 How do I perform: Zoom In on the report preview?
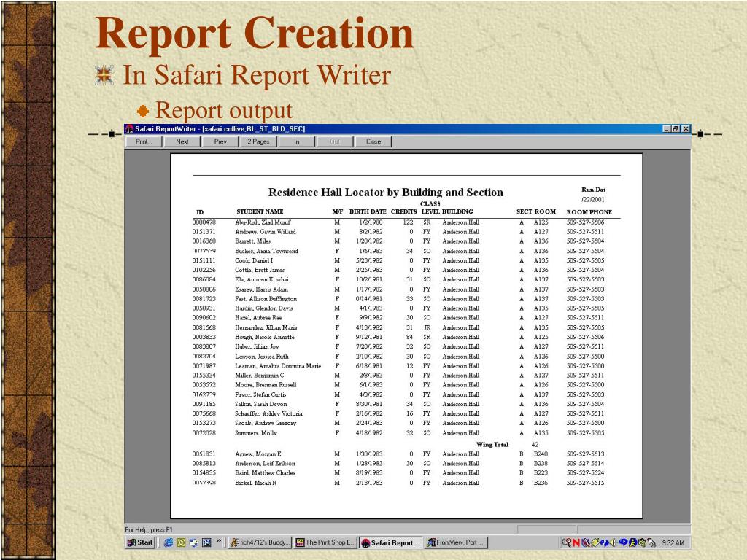point(297,141)
